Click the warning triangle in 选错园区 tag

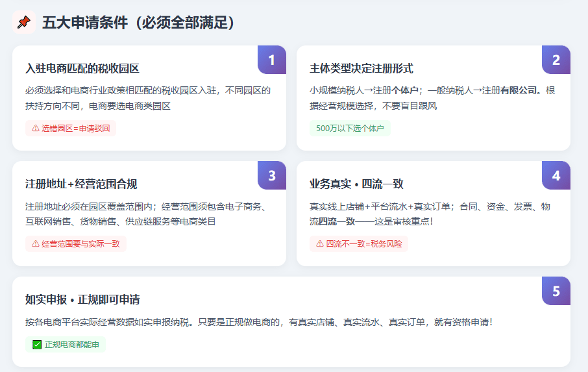pos(36,129)
